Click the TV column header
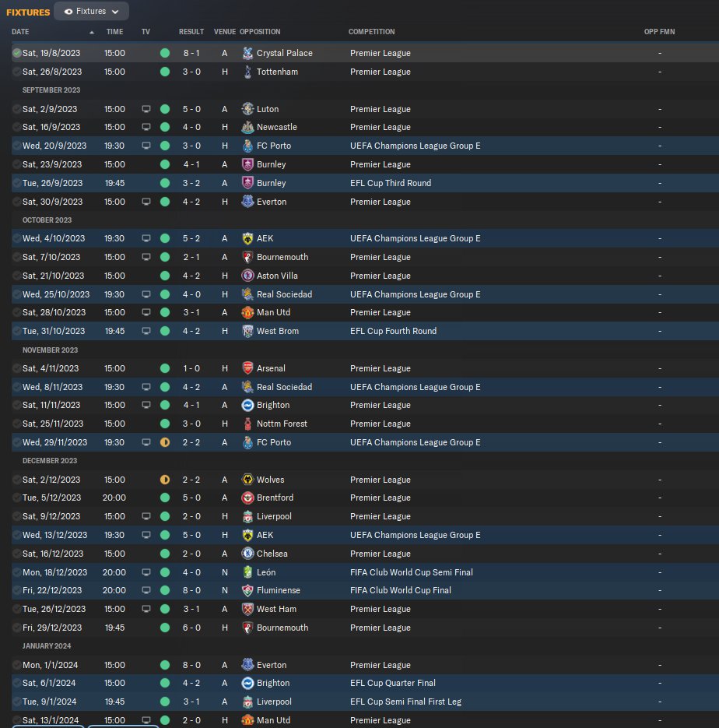The height and width of the screenshot is (728, 719). tap(146, 32)
